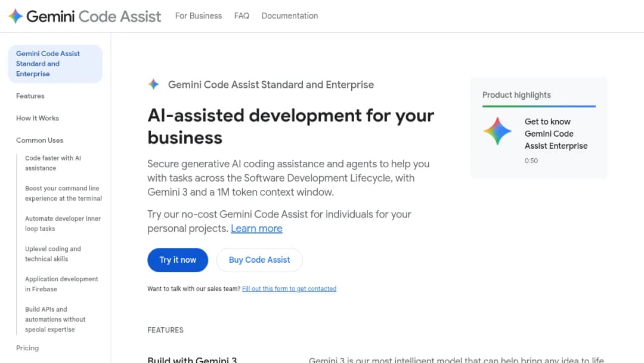The height and width of the screenshot is (363, 644).
Task: Click the Build with Gemini 3 heading
Action: [192, 359]
